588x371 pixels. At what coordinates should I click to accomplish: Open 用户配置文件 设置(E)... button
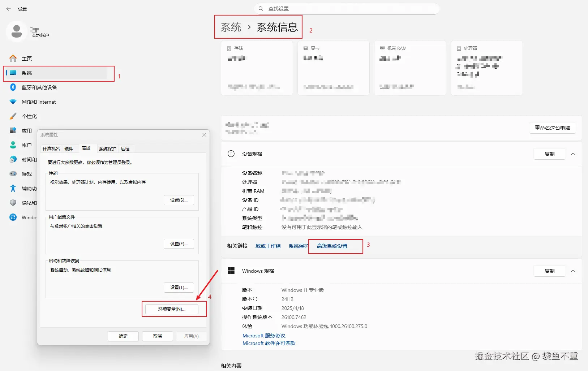pos(179,244)
